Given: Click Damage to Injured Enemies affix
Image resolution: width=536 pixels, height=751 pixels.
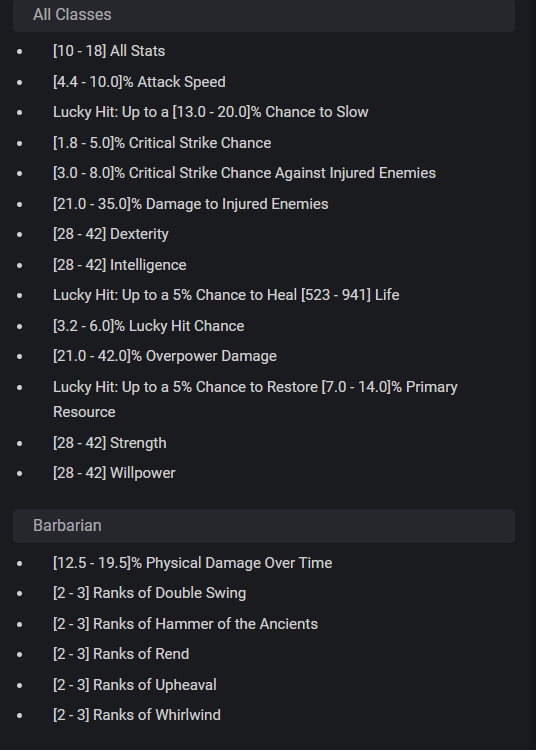Looking at the screenshot, I should pos(191,204).
